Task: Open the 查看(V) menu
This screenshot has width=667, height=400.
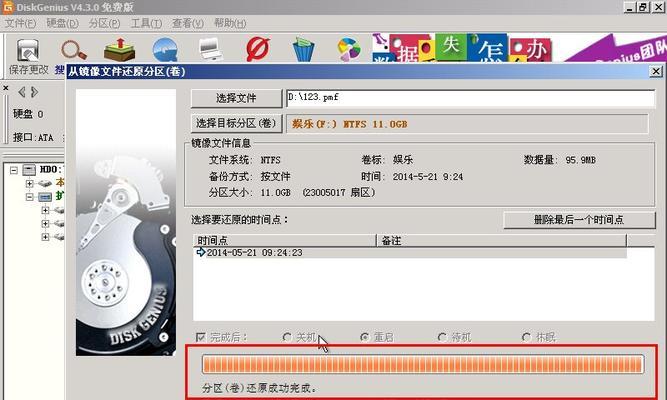Action: 188,23
